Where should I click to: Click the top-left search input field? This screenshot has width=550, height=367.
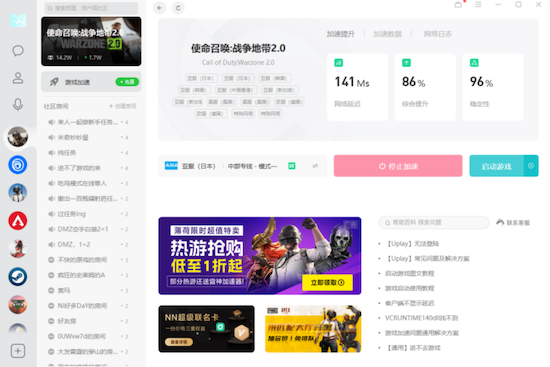click(91, 8)
